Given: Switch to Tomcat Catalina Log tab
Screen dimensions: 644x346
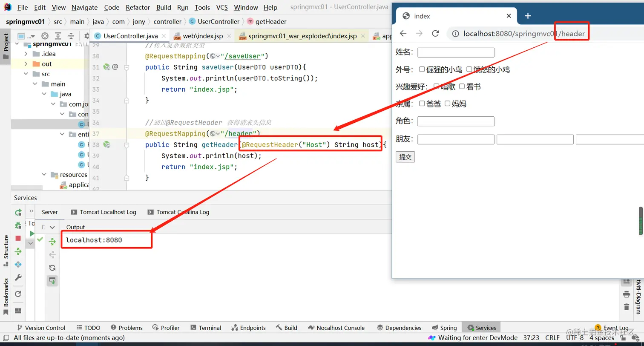Looking at the screenshot, I should point(178,212).
